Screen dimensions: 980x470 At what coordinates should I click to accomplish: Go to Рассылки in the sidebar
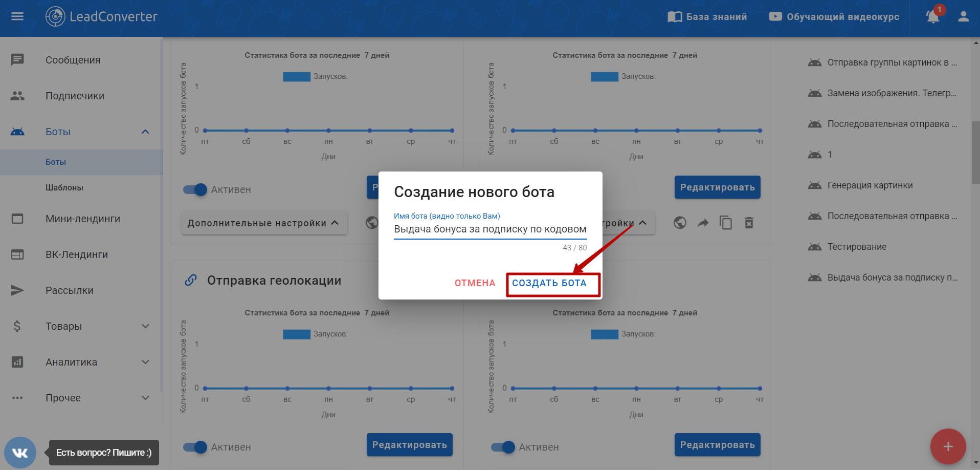tap(70, 290)
